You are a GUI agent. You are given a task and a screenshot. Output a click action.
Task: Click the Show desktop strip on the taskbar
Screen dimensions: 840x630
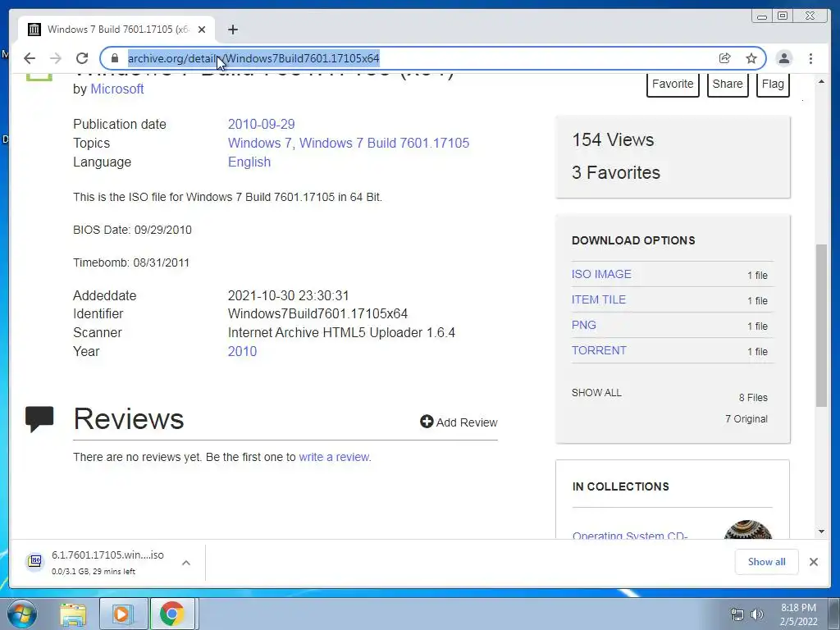[834, 614]
